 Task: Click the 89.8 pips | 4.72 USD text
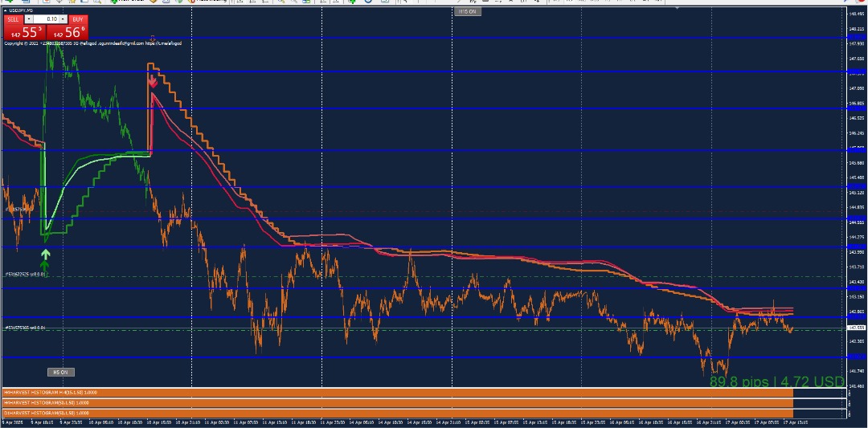[777, 381]
